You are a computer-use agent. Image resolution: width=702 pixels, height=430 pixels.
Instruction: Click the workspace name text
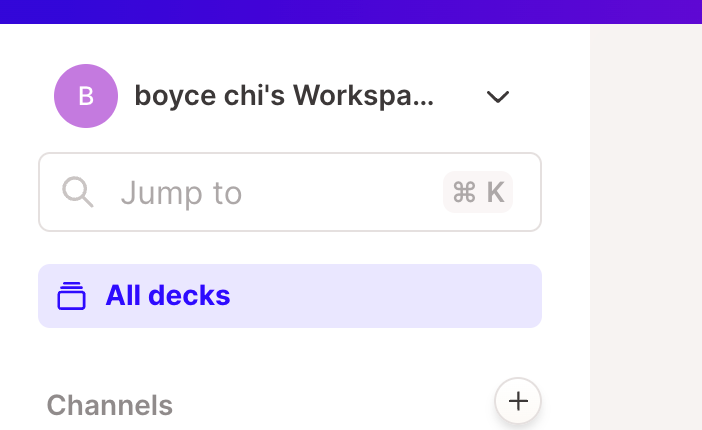[284, 96]
